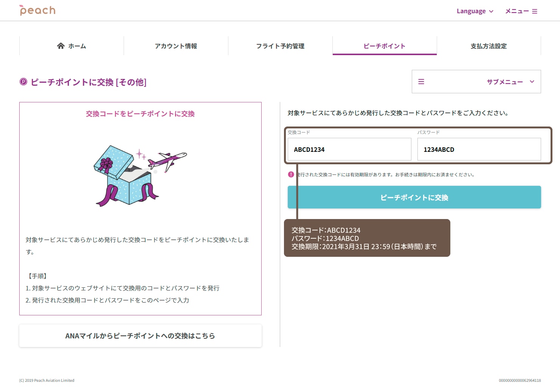This screenshot has width=560, height=392.
Task: Open the Language dropdown
Action: 475,11
